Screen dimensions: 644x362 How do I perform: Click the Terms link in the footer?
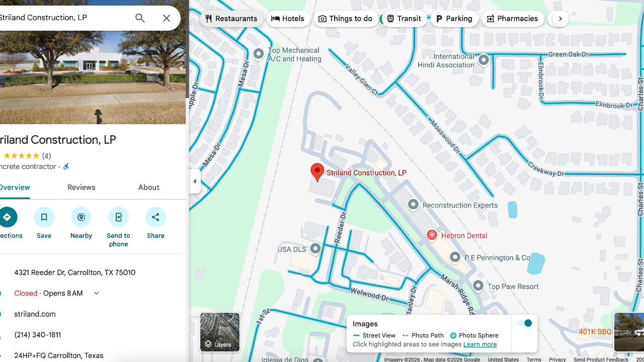click(x=534, y=359)
